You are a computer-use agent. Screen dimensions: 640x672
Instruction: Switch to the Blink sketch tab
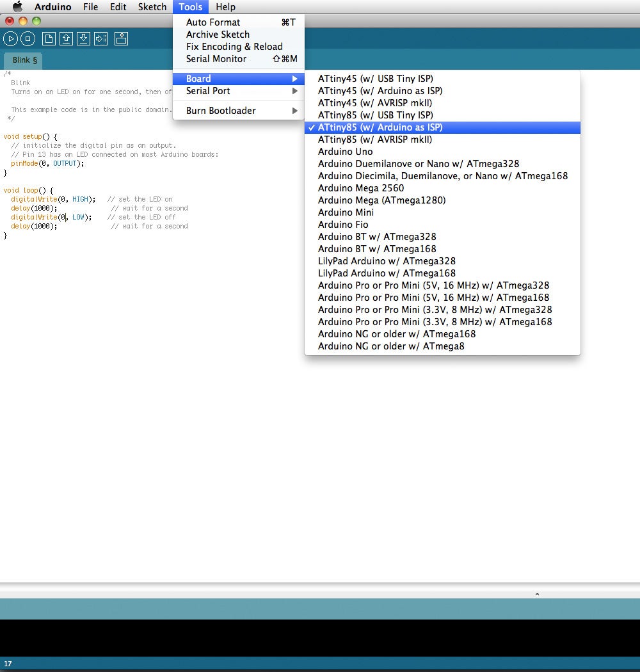point(24,60)
